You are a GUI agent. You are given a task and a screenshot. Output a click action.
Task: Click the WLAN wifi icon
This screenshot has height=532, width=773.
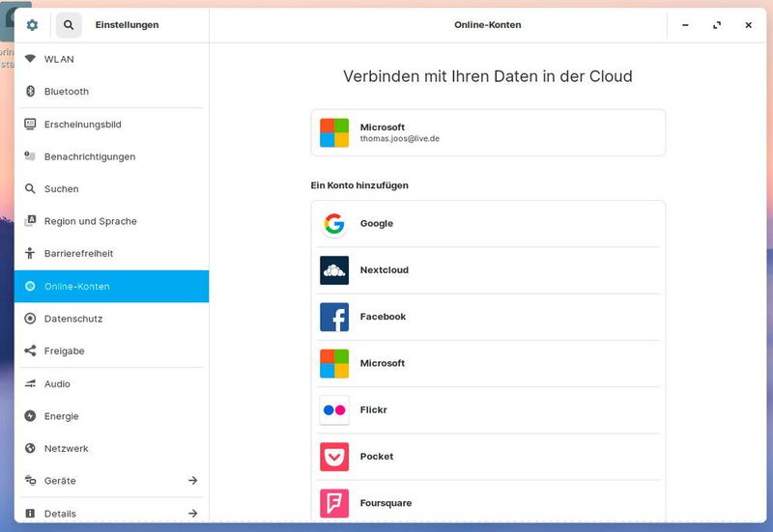tap(30, 59)
